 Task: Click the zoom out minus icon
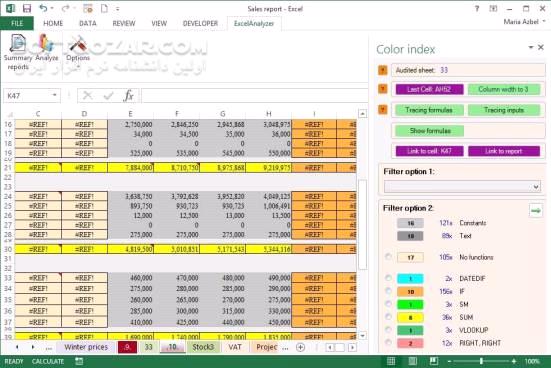coord(449,361)
